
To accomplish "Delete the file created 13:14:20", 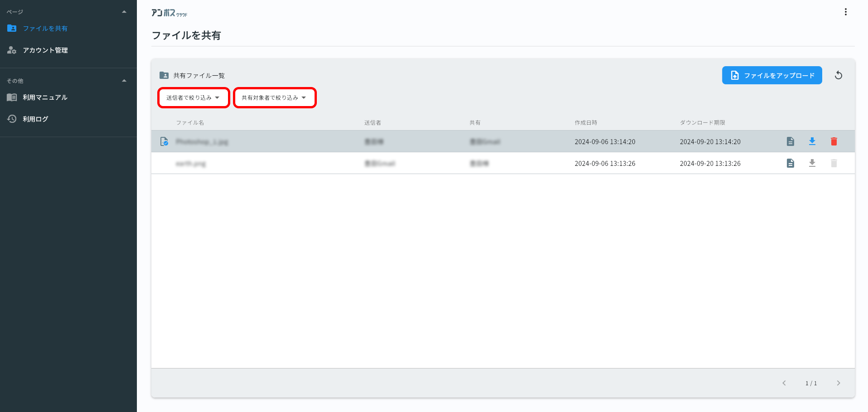I will tap(834, 141).
